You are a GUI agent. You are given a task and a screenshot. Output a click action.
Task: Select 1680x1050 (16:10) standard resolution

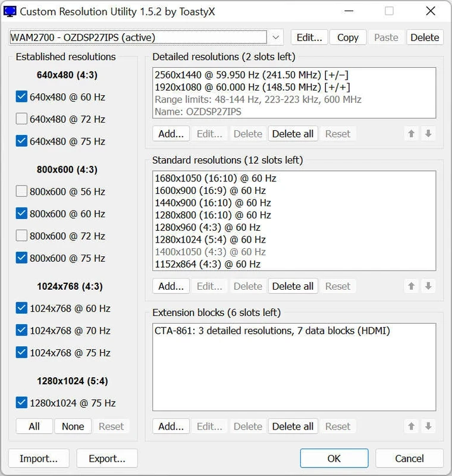click(215, 178)
